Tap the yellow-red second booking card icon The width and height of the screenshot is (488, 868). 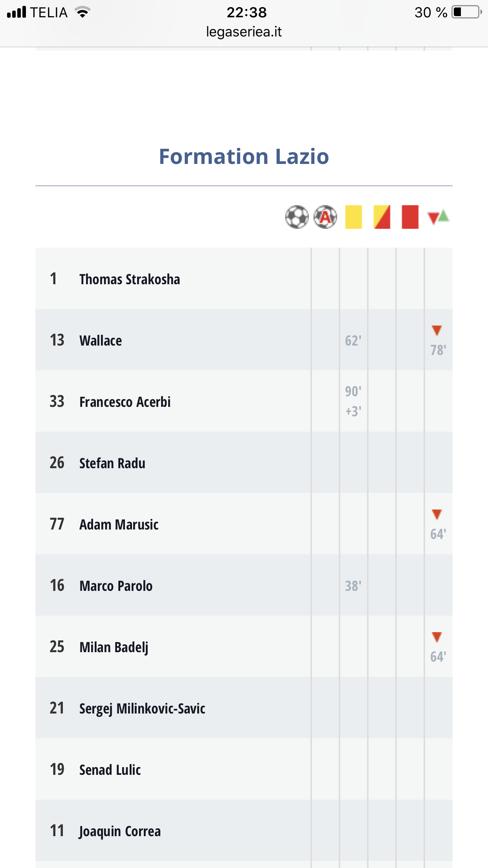pos(382,217)
